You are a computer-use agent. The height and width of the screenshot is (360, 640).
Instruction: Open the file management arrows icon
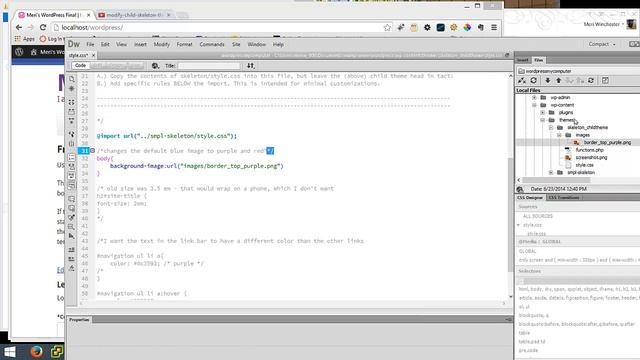tap(251, 66)
